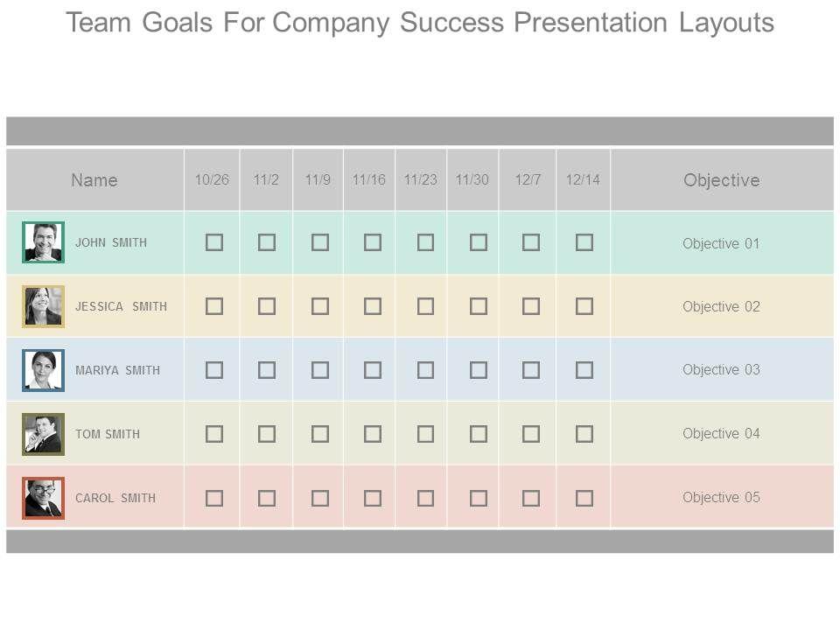Select Carol Smith's avatar image

[43, 498]
